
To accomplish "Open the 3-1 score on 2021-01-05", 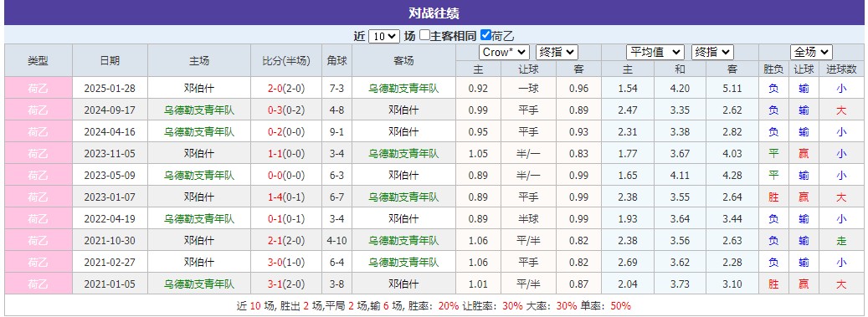I will (x=275, y=284).
